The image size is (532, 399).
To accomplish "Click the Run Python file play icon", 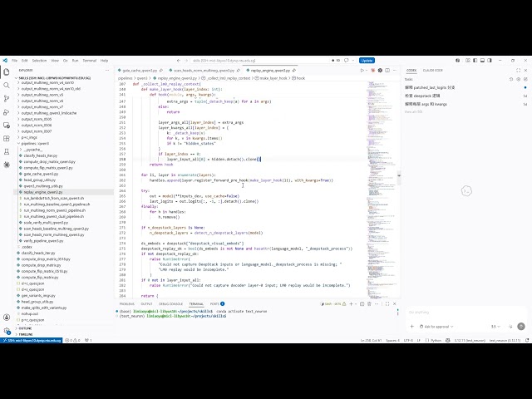I will [362, 70].
